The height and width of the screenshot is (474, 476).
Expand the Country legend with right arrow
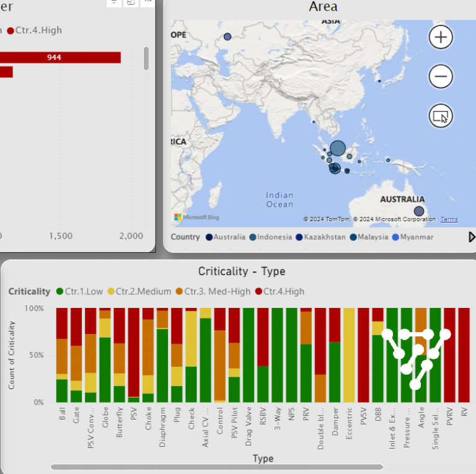point(472,237)
